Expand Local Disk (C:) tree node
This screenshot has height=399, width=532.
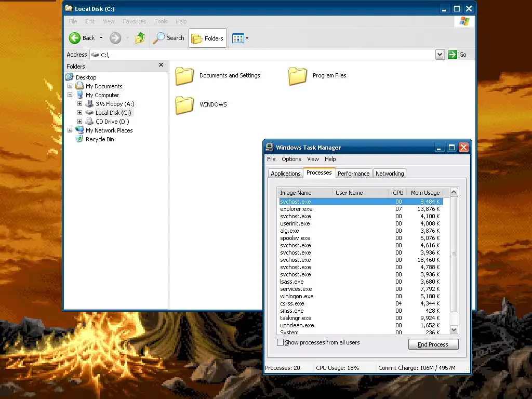(x=79, y=113)
